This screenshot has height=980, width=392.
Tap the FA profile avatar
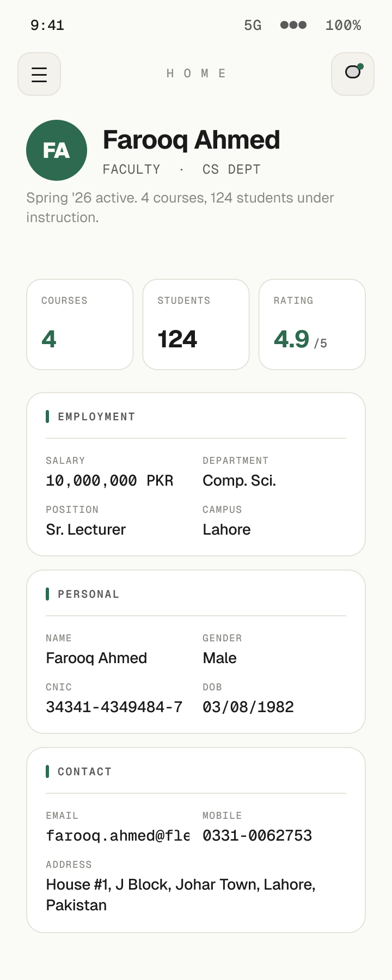57,150
